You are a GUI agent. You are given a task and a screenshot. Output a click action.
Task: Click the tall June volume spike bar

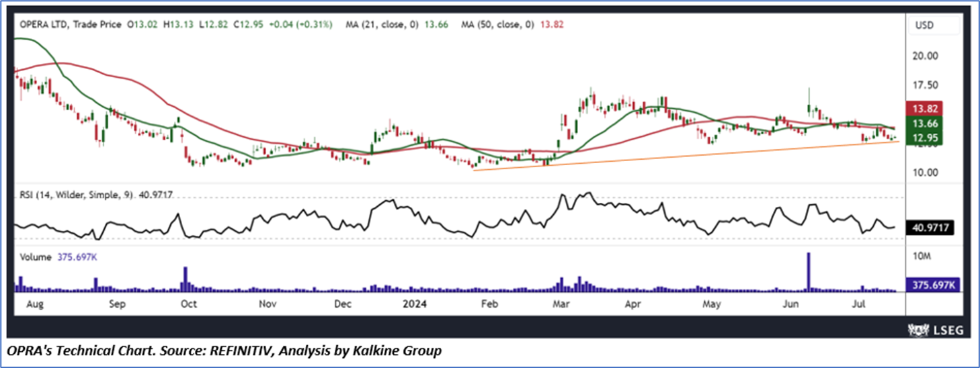(x=809, y=272)
